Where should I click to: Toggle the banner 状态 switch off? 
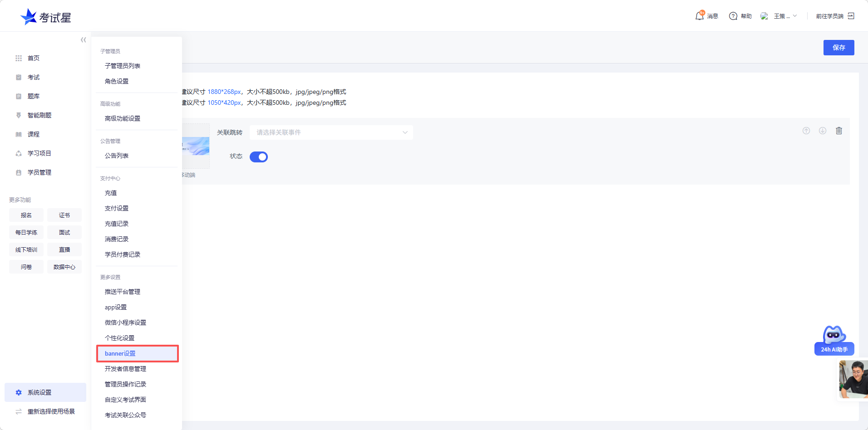click(x=259, y=157)
